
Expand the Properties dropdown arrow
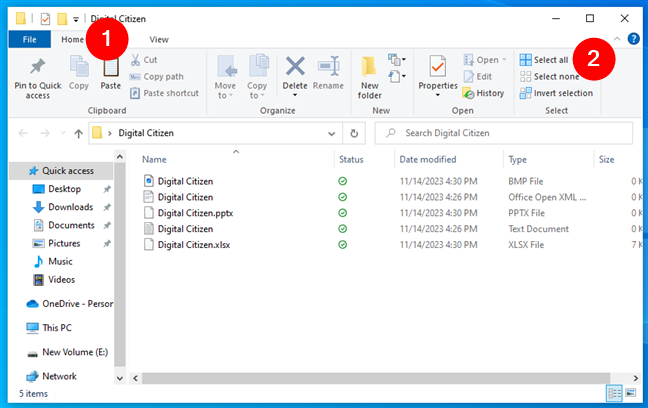pos(438,95)
